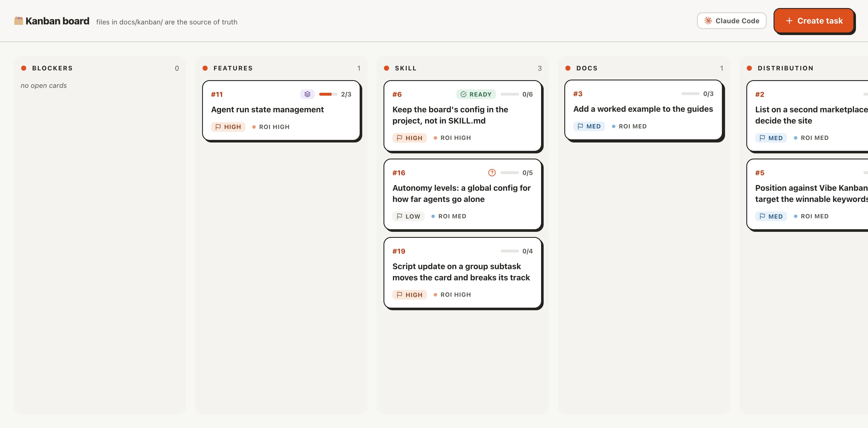Click card ID #5
868x428 pixels.
coord(759,173)
